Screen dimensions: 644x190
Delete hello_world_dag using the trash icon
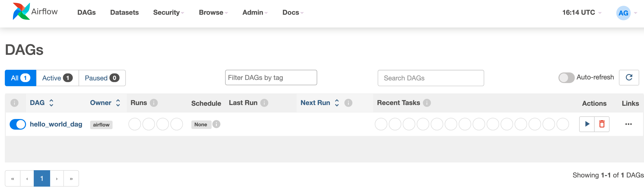tap(602, 124)
